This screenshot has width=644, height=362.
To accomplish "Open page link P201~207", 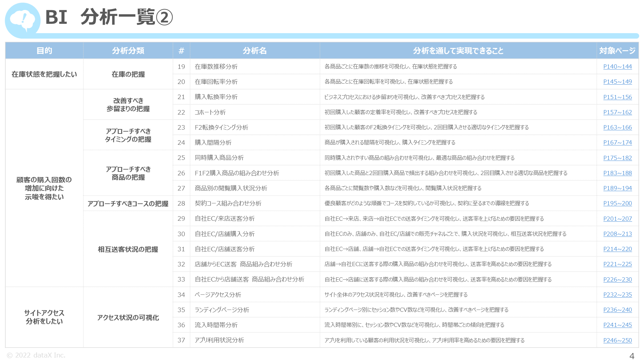I will click(617, 219).
